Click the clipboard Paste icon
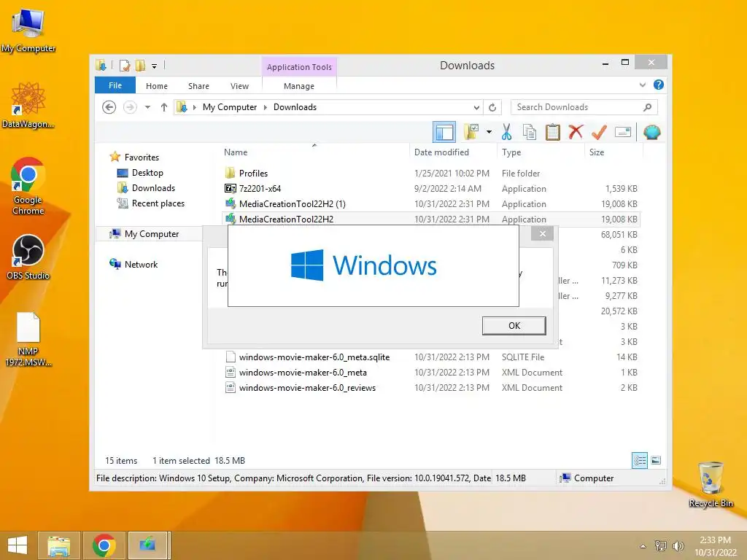The height and width of the screenshot is (560, 747). click(x=553, y=132)
